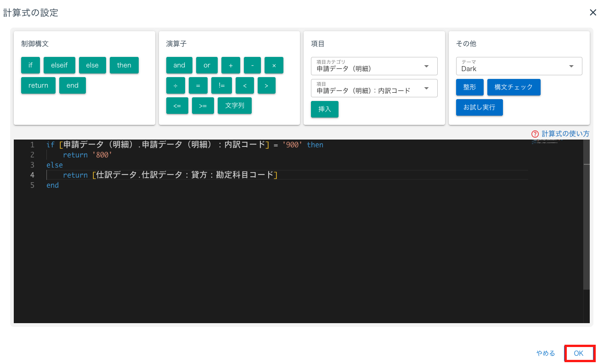Insert the else keyword

tap(92, 65)
